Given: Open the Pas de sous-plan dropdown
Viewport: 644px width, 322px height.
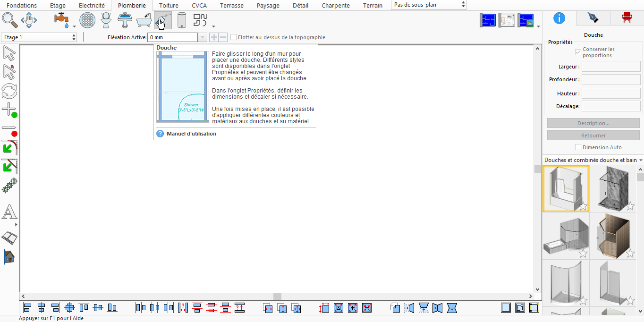Looking at the screenshot, I should 429,5.
